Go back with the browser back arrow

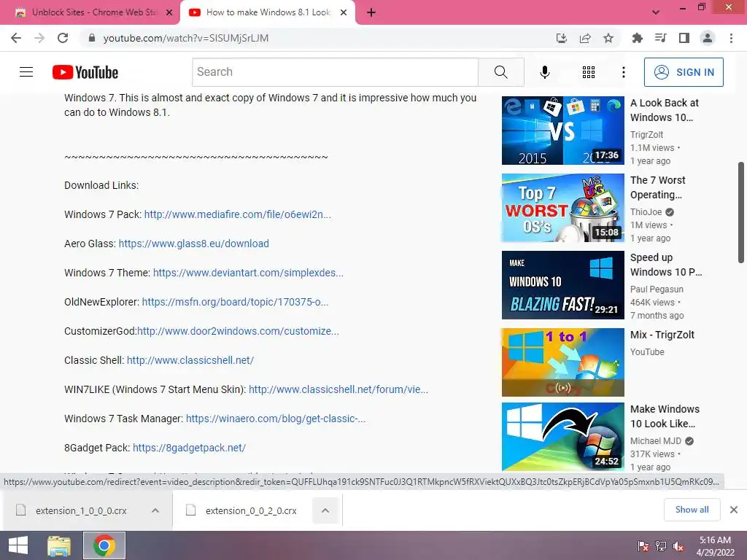click(16, 38)
